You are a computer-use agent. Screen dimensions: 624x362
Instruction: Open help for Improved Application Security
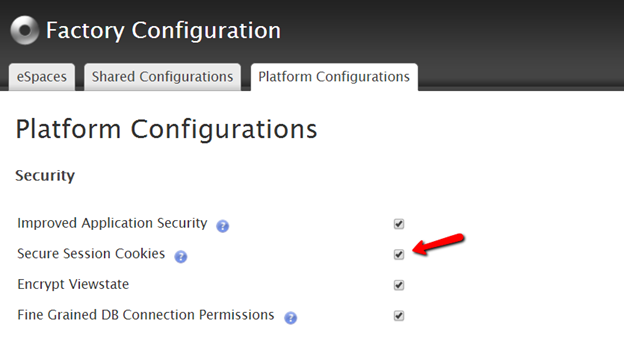(x=222, y=226)
